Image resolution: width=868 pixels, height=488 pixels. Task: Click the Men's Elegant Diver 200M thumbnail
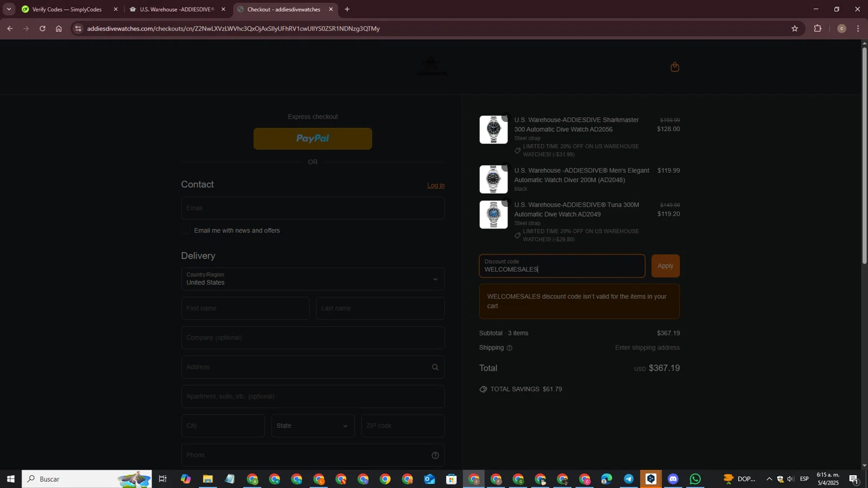click(x=494, y=179)
